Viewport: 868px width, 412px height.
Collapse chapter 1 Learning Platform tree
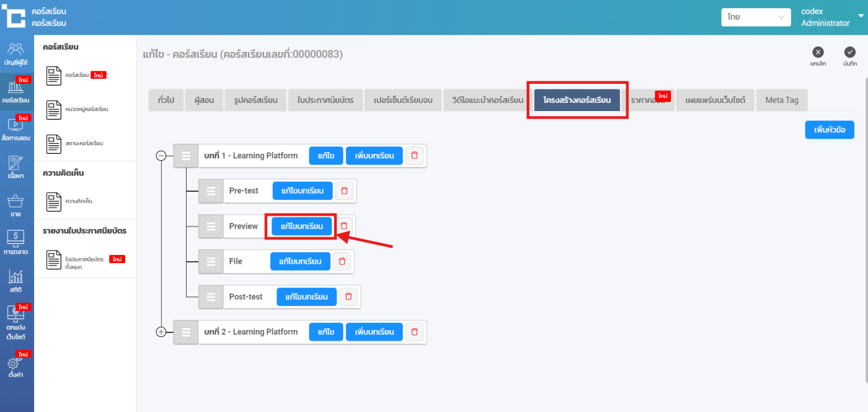click(x=161, y=156)
